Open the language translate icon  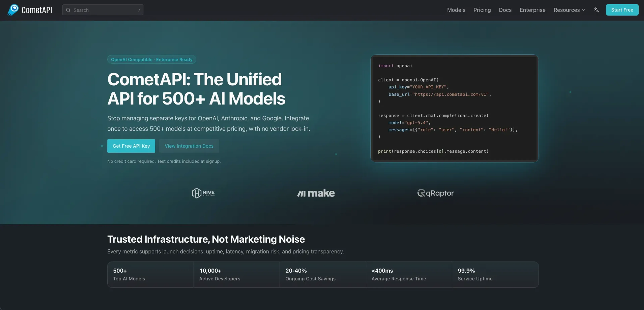(x=597, y=10)
